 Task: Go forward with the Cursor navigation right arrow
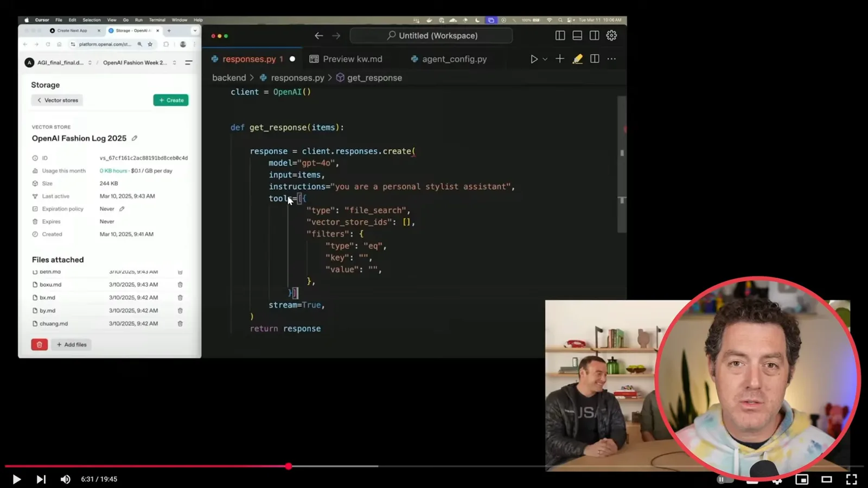click(336, 36)
